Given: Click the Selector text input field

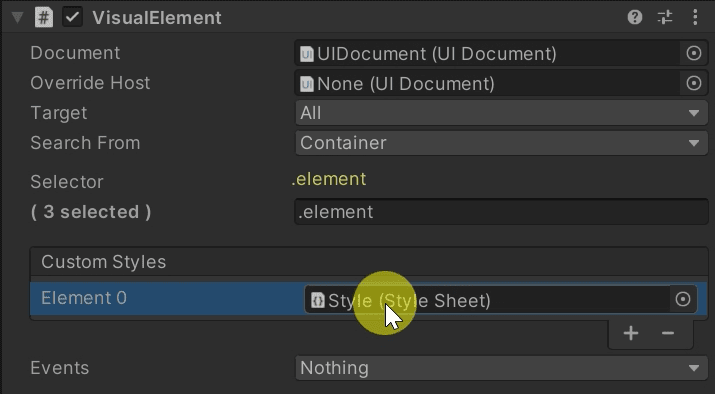Looking at the screenshot, I should click(x=502, y=212).
